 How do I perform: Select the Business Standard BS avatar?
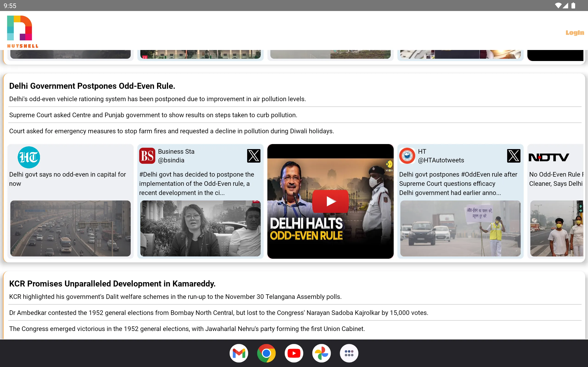147,156
